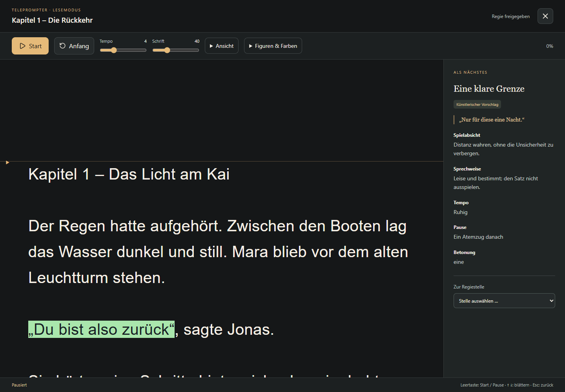Click the Zur Regiestelle label
This screenshot has width=565, height=392.
[x=469, y=287]
